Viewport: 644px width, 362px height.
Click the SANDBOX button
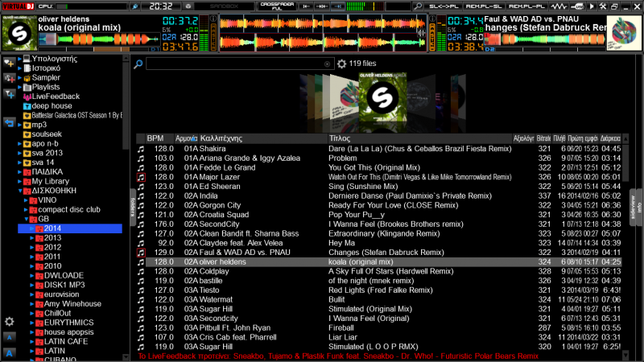tap(230, 6)
